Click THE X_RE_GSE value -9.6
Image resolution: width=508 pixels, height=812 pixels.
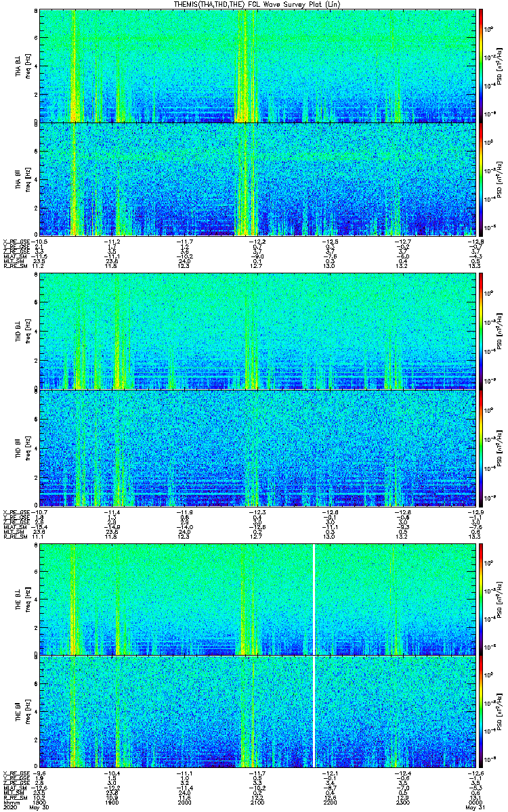point(39,773)
